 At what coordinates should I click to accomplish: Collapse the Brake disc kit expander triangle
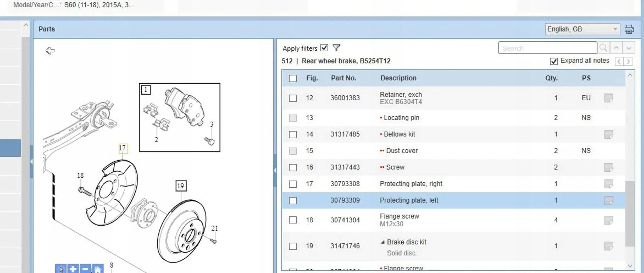383,242
